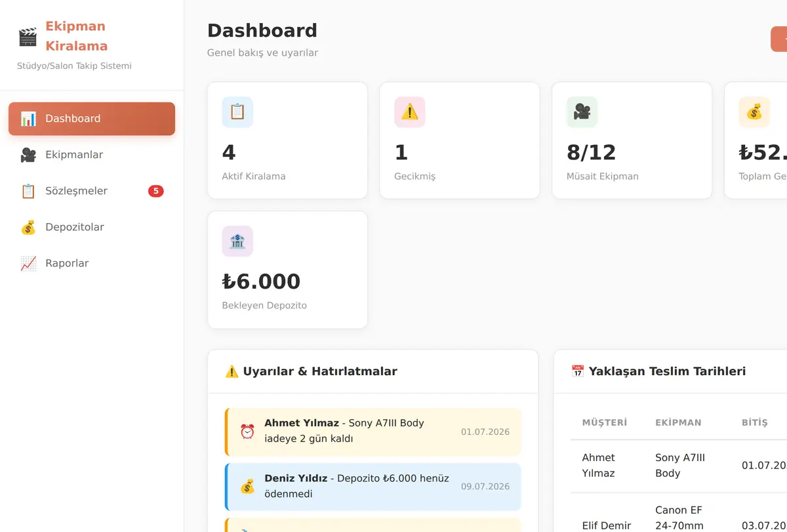The image size is (787, 532).
Task: Open the Dashboard menu item
Action: 92,119
